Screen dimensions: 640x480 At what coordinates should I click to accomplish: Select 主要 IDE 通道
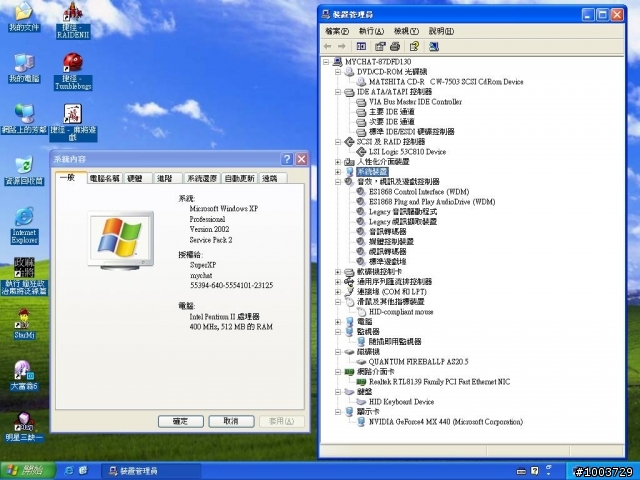click(391, 112)
